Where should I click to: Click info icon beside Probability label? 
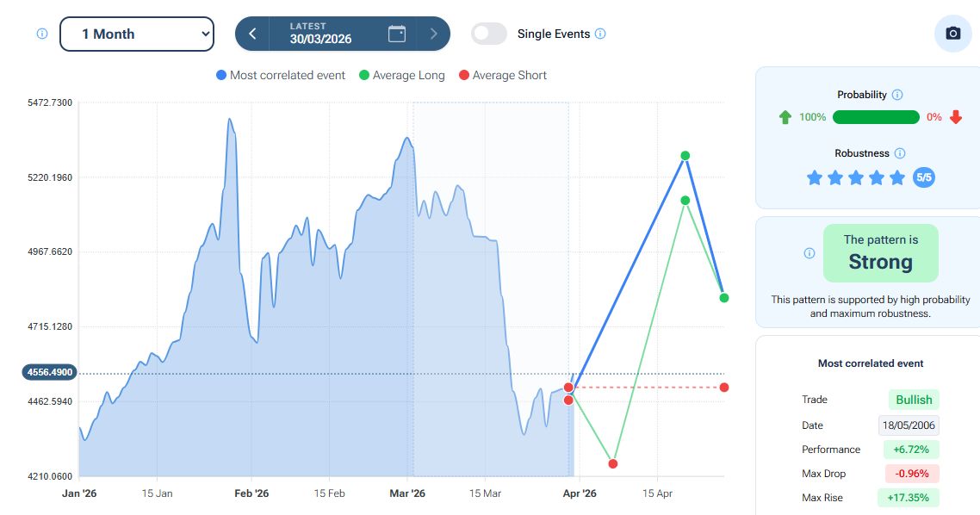point(896,95)
